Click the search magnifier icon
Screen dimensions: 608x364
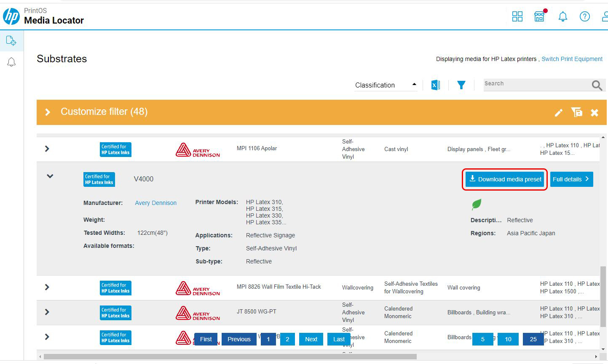click(x=597, y=85)
